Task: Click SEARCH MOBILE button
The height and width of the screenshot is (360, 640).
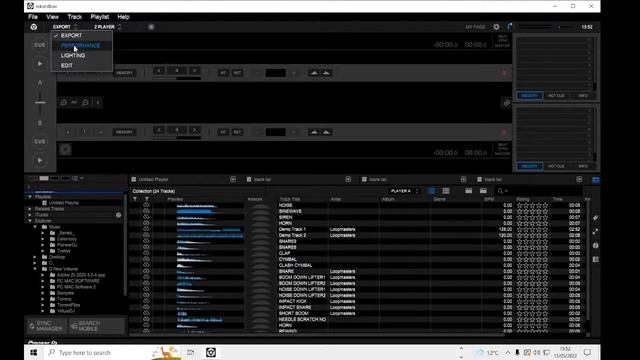Action: pyautogui.click(x=97, y=326)
